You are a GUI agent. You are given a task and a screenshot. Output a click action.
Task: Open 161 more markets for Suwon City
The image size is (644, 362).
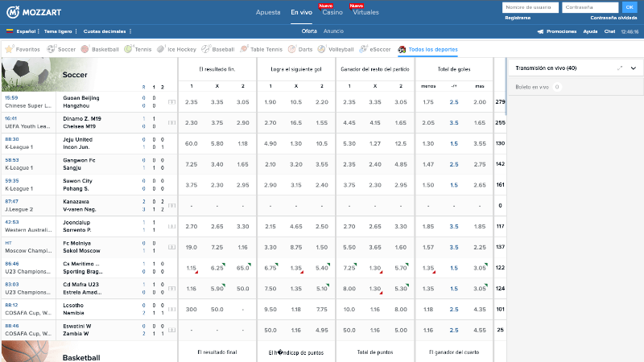(x=500, y=185)
